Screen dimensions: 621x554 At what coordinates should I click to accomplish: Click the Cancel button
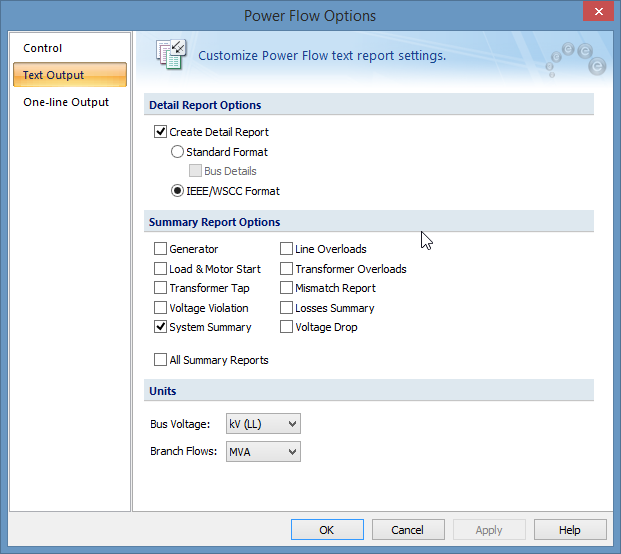[x=408, y=530]
